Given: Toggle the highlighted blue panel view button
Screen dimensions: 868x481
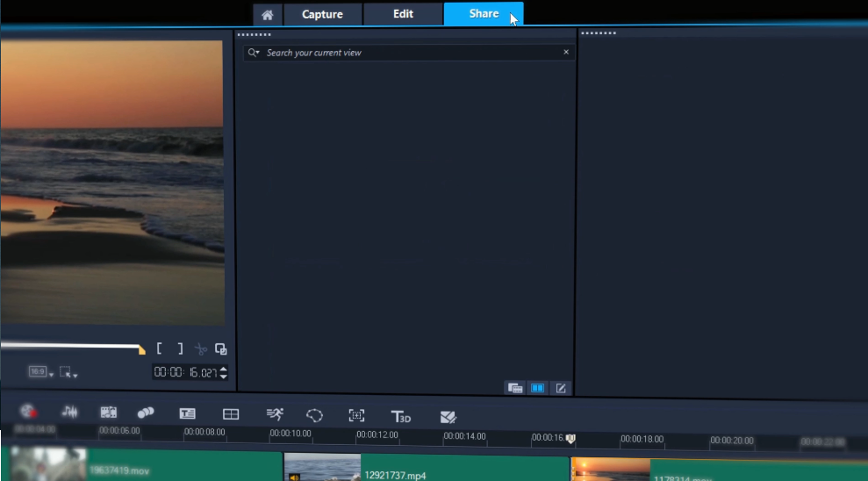Looking at the screenshot, I should [x=538, y=387].
